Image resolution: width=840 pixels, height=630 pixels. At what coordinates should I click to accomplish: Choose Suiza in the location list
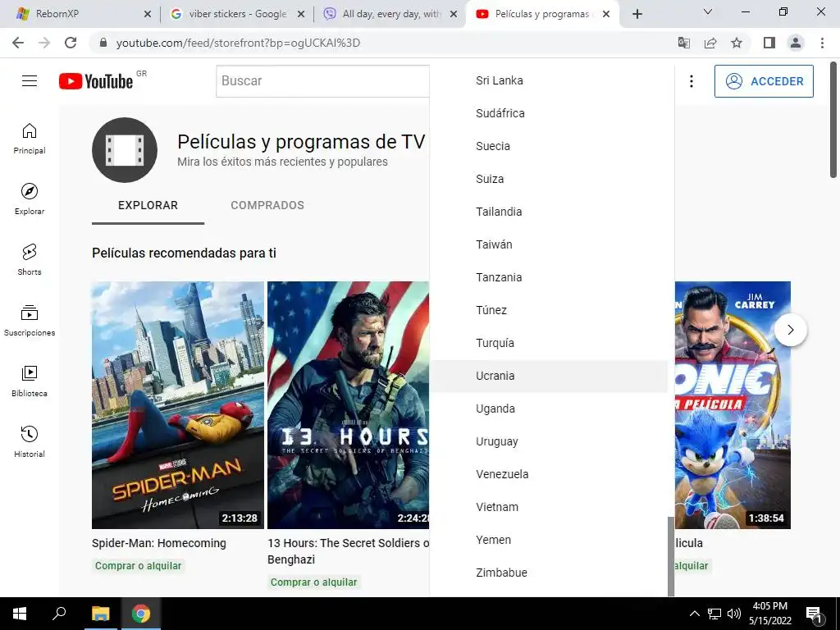click(550, 179)
